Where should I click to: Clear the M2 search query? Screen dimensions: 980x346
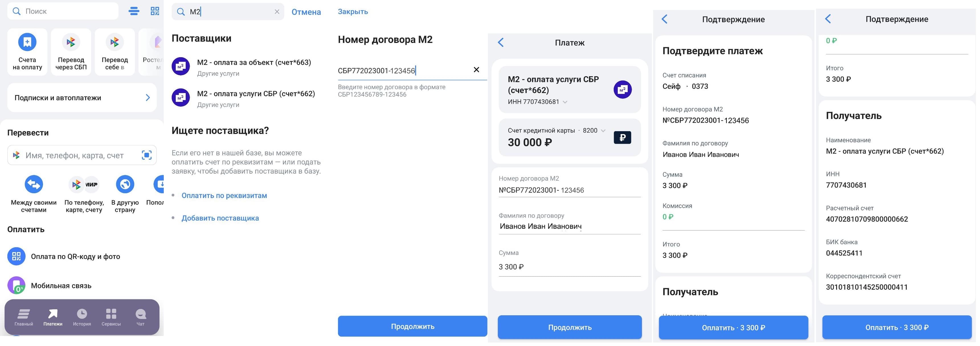coord(277,12)
